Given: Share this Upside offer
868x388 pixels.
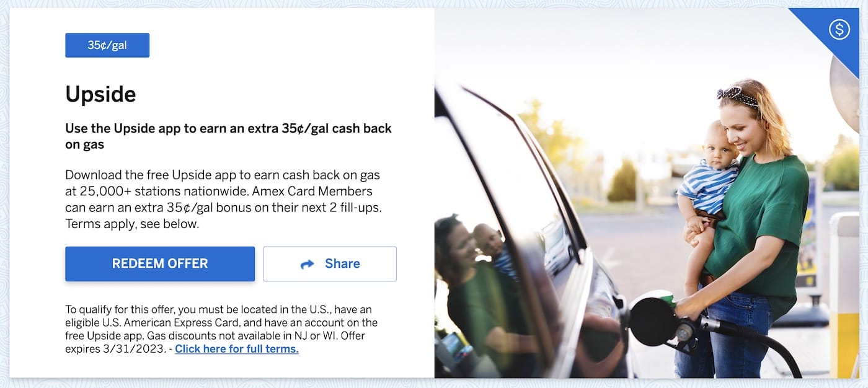Looking at the screenshot, I should coord(330,264).
